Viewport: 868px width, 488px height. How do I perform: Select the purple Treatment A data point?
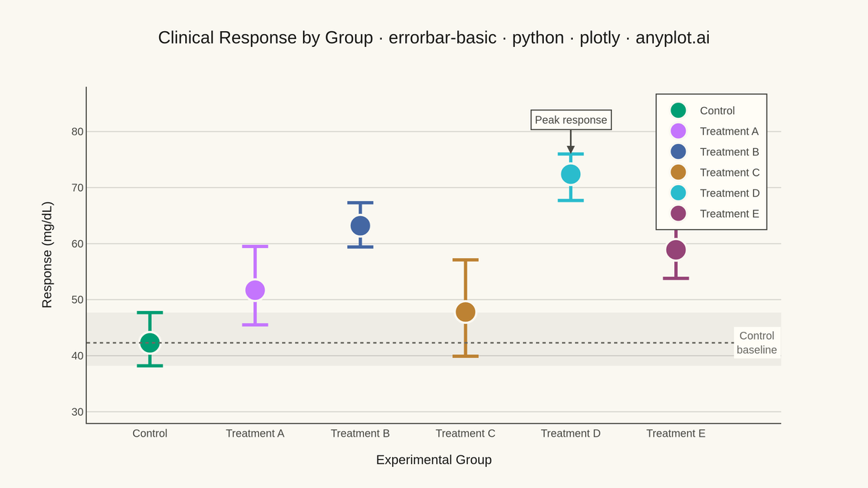[255, 290]
